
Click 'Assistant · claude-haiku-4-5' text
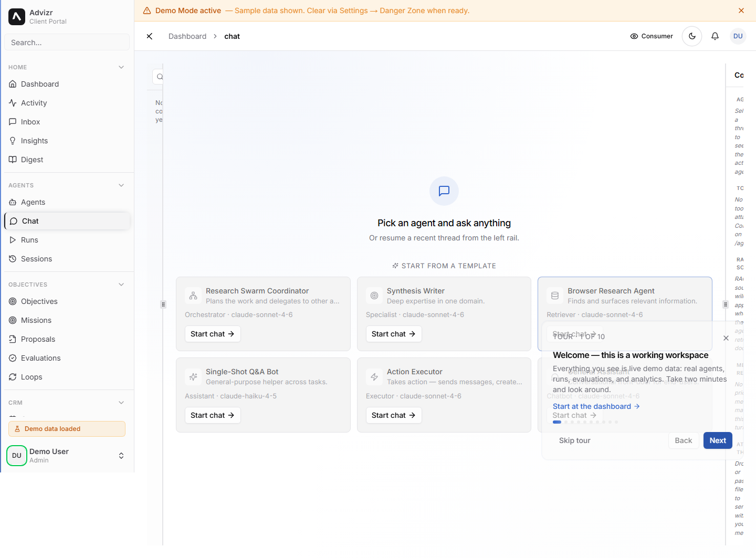click(x=231, y=396)
